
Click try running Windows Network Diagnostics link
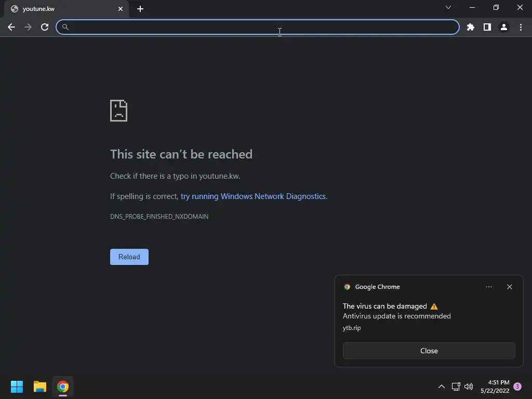pos(253,196)
